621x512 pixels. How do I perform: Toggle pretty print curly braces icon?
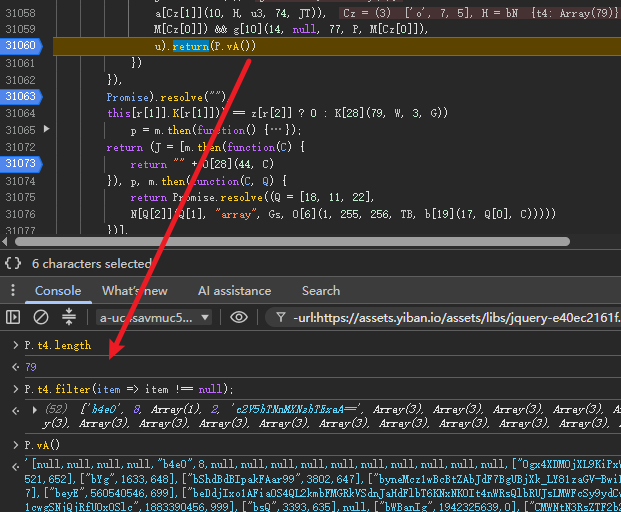click(x=13, y=263)
